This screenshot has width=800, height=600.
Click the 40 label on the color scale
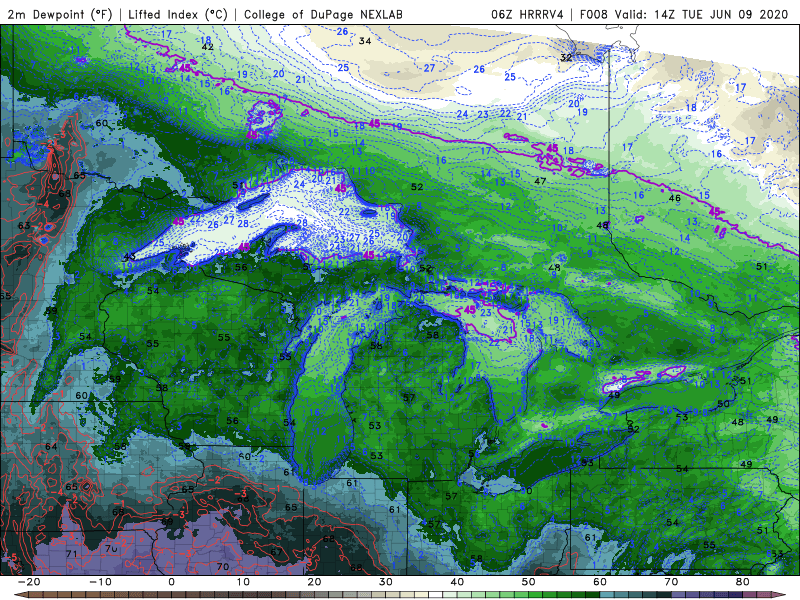pyautogui.click(x=457, y=582)
